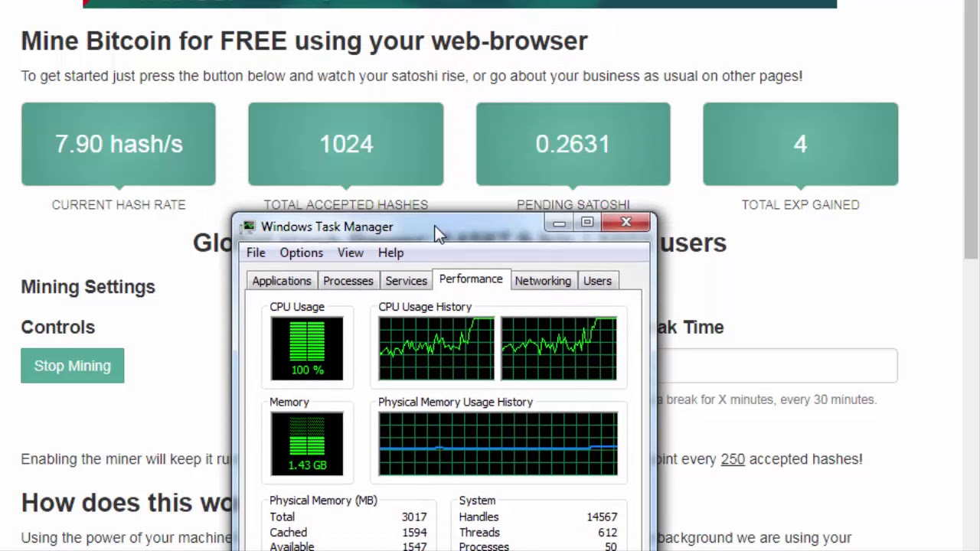Click the first CPU Usage History graph

pyautogui.click(x=436, y=349)
